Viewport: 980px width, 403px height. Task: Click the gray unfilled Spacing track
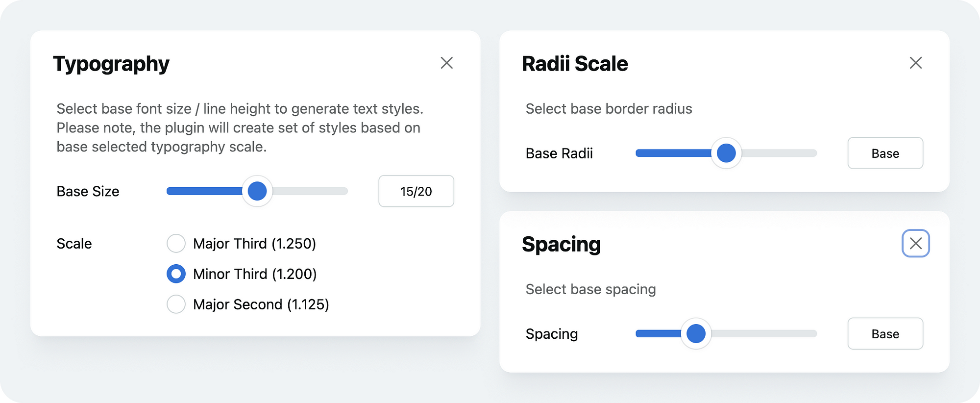[x=764, y=333]
